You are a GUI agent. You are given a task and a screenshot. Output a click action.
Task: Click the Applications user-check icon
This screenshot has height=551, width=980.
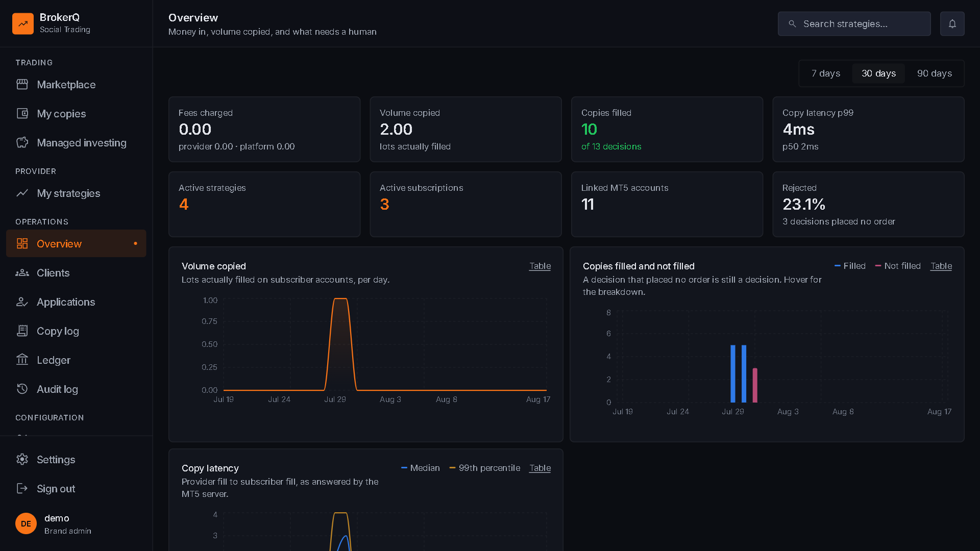(x=22, y=302)
